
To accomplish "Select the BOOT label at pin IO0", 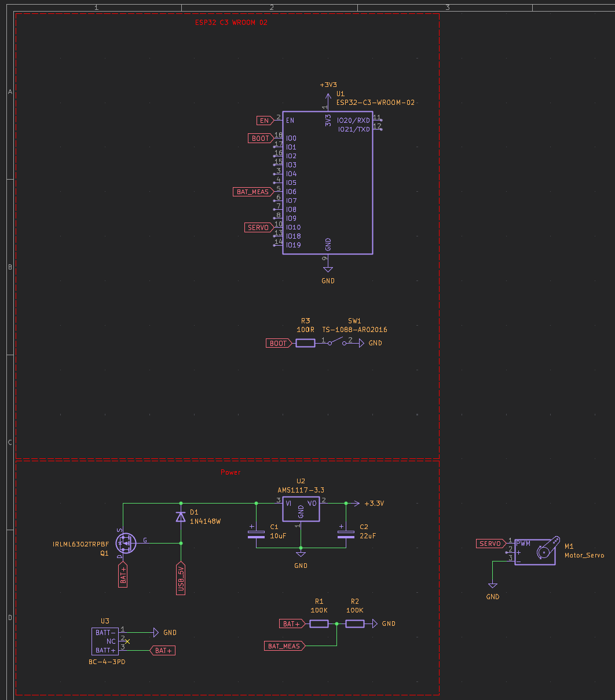I will tap(260, 138).
